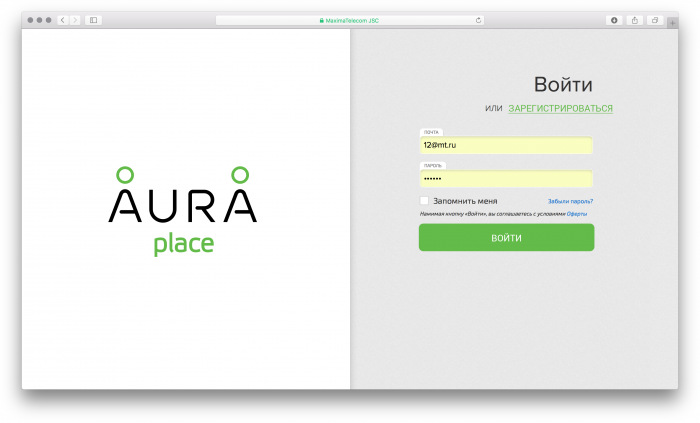Click the green padlock in address bar

[321, 21]
